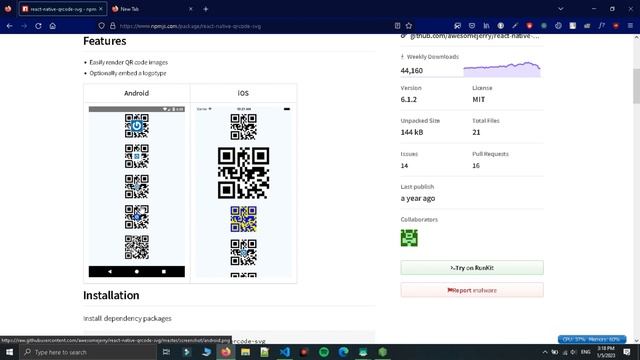Click the Features heading
Viewport: 640px width, 360px height.
(104, 41)
